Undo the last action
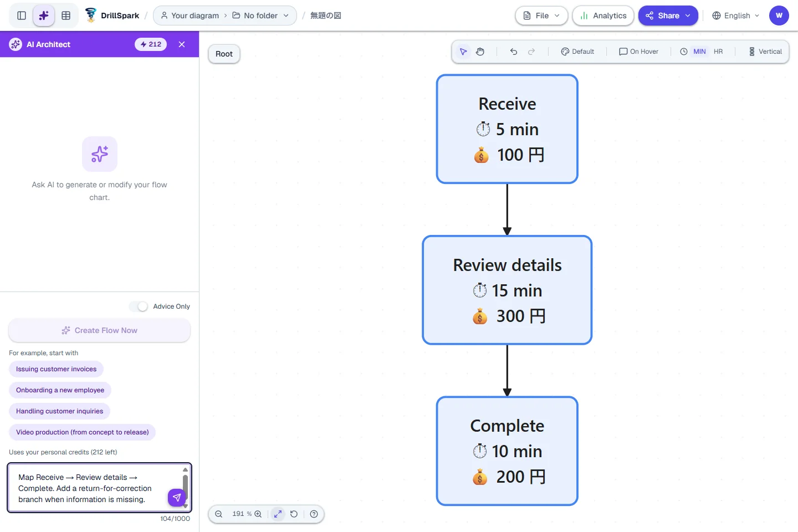Screen dimensions: 798x532 point(514,52)
